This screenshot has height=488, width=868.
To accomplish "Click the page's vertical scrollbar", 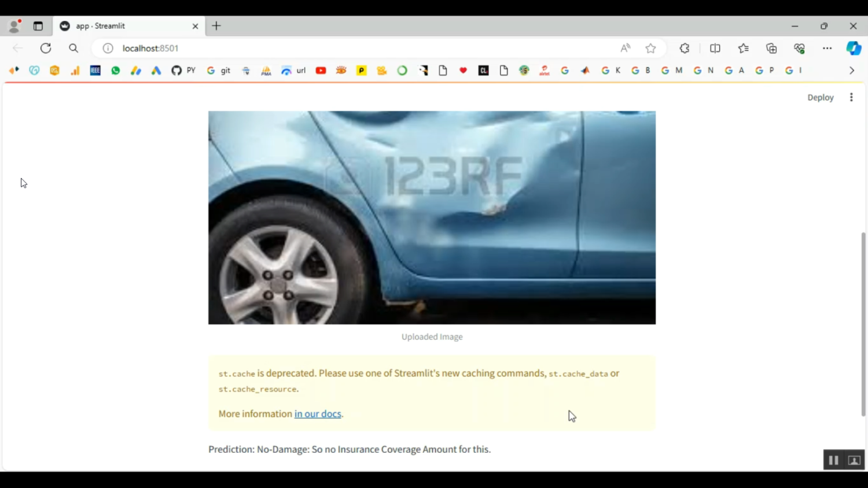I will (x=863, y=324).
